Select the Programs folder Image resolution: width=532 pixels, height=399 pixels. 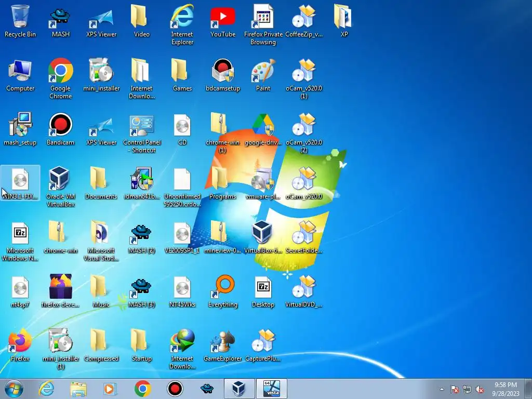(222, 183)
